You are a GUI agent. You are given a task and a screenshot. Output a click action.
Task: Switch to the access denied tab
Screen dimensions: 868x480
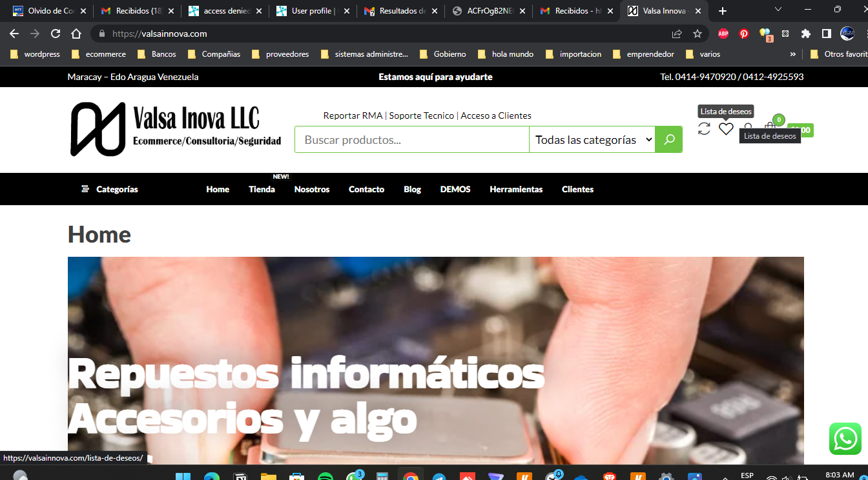(226, 11)
